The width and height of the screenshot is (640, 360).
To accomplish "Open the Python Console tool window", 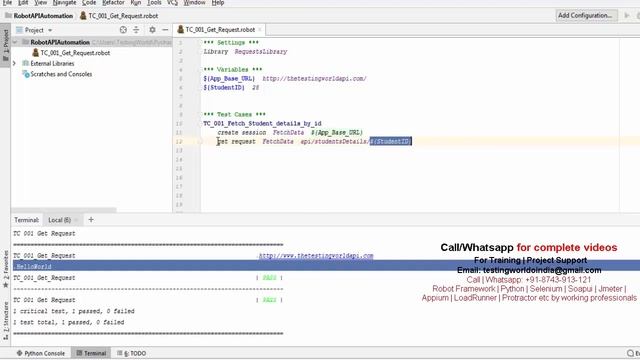I will [x=40, y=353].
